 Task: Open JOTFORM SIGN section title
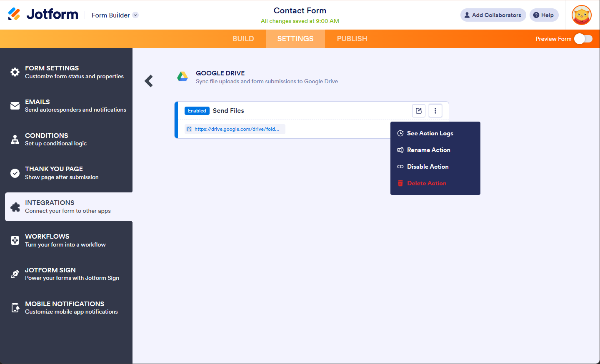50,270
